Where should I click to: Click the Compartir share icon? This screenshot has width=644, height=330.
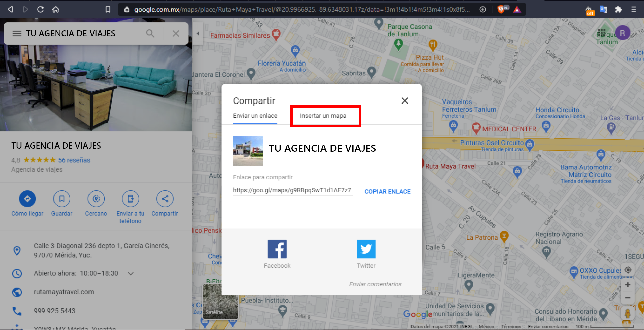click(165, 199)
